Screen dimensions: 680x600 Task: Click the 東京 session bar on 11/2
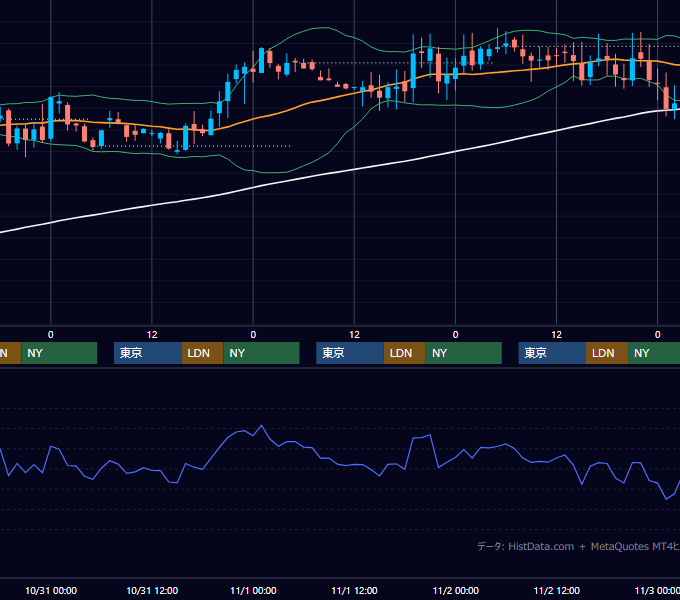click(552, 353)
